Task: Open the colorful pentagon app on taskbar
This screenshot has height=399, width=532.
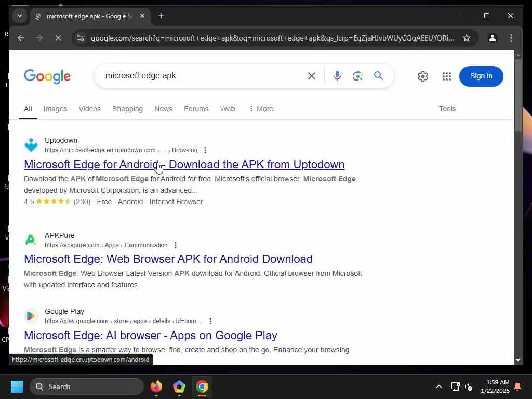Action: pos(179,387)
